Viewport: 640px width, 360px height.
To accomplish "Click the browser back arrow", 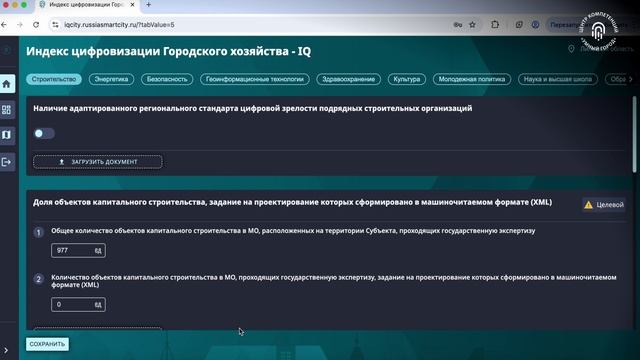I will pos(4,25).
